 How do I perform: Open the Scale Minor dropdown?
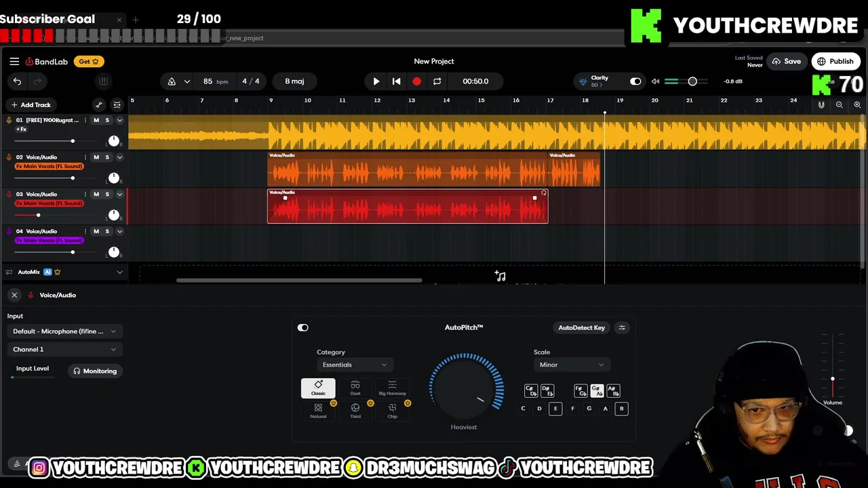point(571,365)
